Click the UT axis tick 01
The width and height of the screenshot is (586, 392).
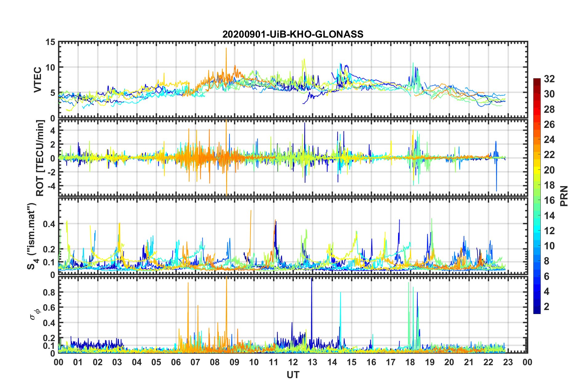(x=78, y=362)
